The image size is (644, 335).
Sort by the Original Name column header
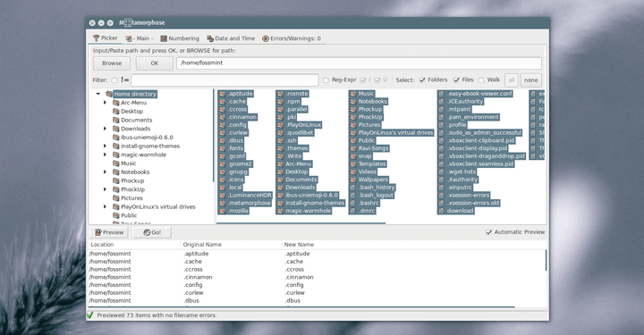coord(231,245)
